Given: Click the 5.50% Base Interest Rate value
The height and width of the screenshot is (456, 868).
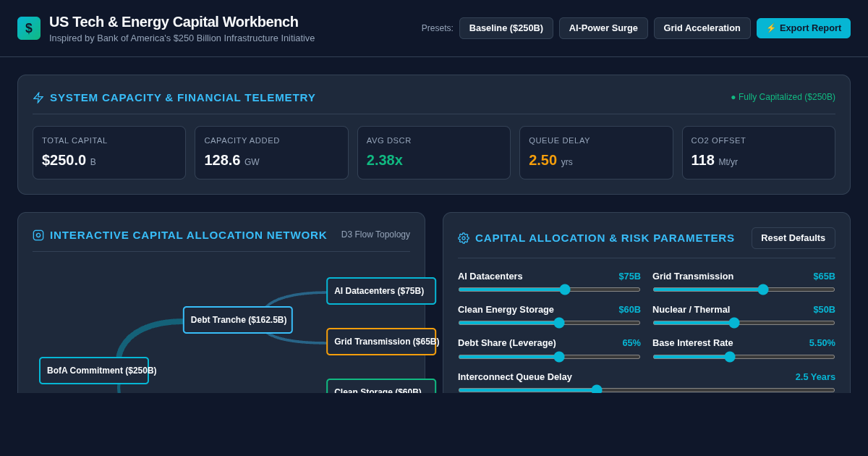Looking at the screenshot, I should tap(822, 342).
